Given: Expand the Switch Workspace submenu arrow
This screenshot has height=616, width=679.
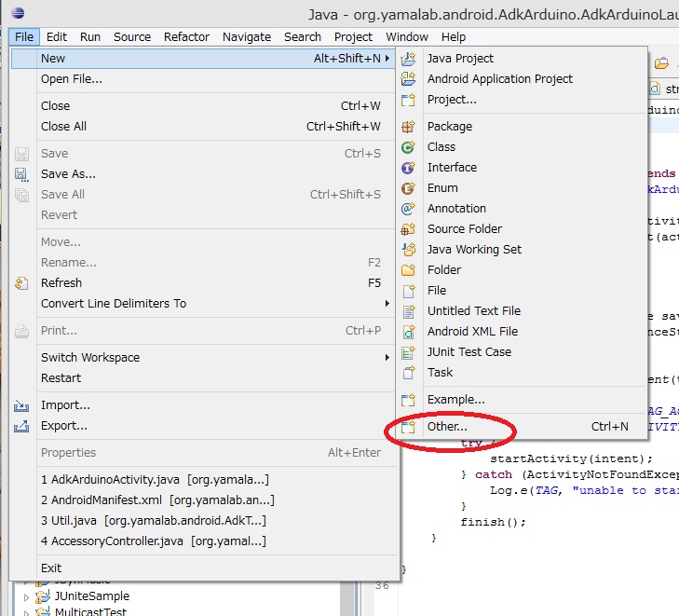Looking at the screenshot, I should [x=387, y=358].
